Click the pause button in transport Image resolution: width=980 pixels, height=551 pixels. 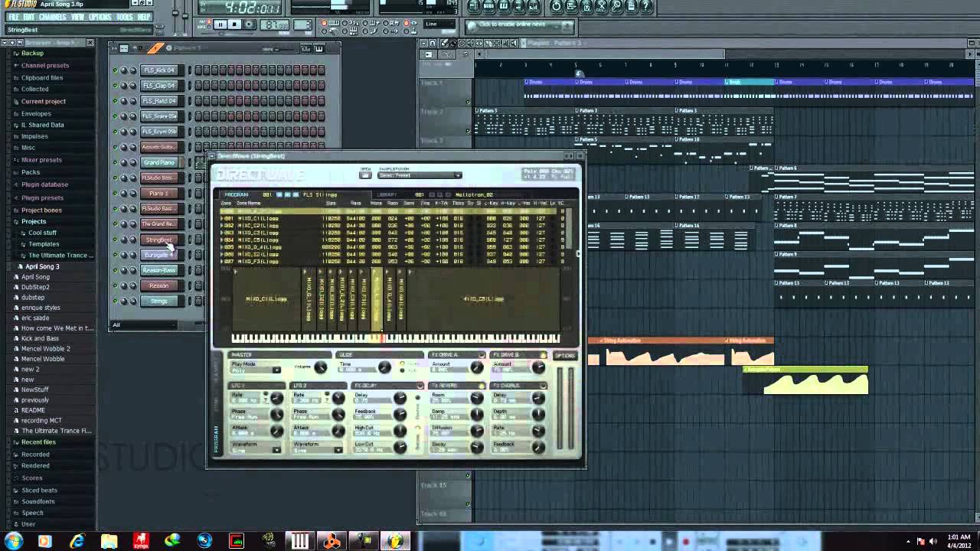(x=220, y=24)
